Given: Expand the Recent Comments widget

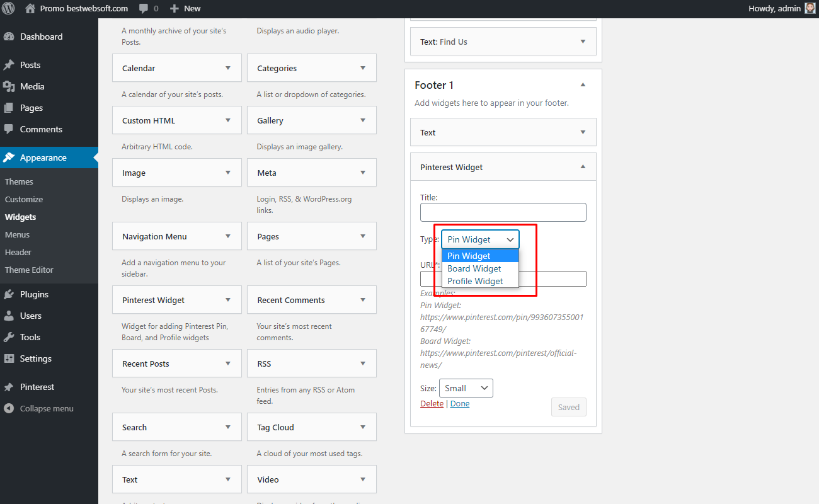Looking at the screenshot, I should click(x=363, y=300).
